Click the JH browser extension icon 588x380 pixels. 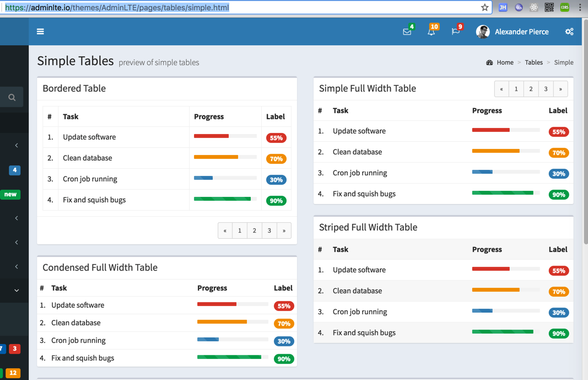[503, 8]
